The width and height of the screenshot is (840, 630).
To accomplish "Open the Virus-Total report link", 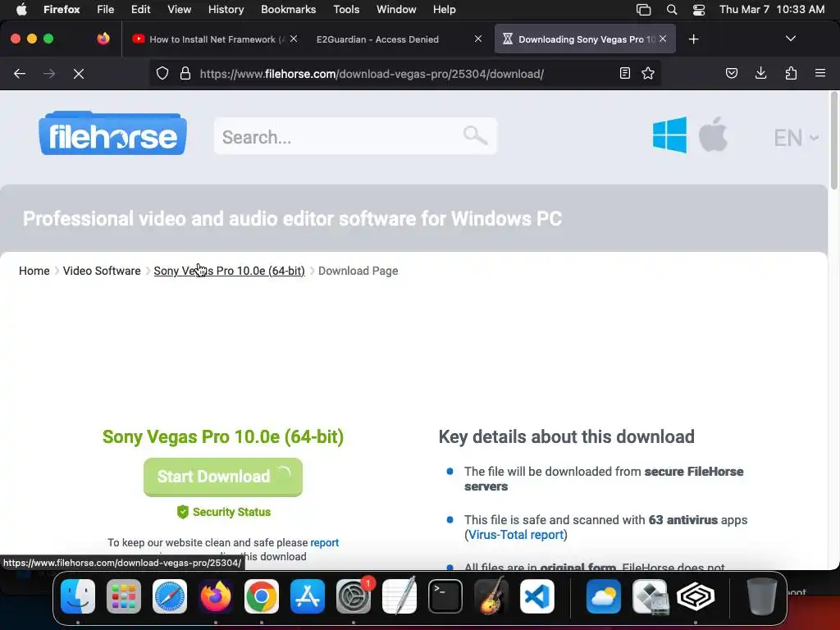I will (x=516, y=535).
